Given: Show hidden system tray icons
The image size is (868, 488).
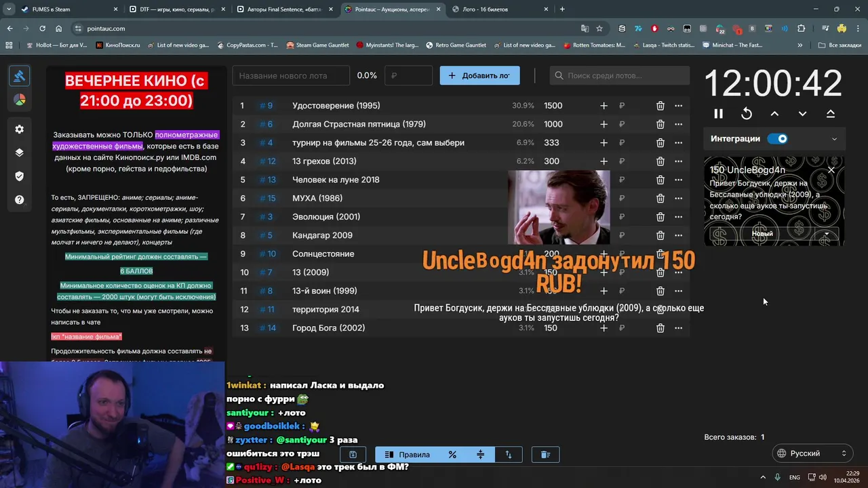Looking at the screenshot, I should [x=763, y=477].
